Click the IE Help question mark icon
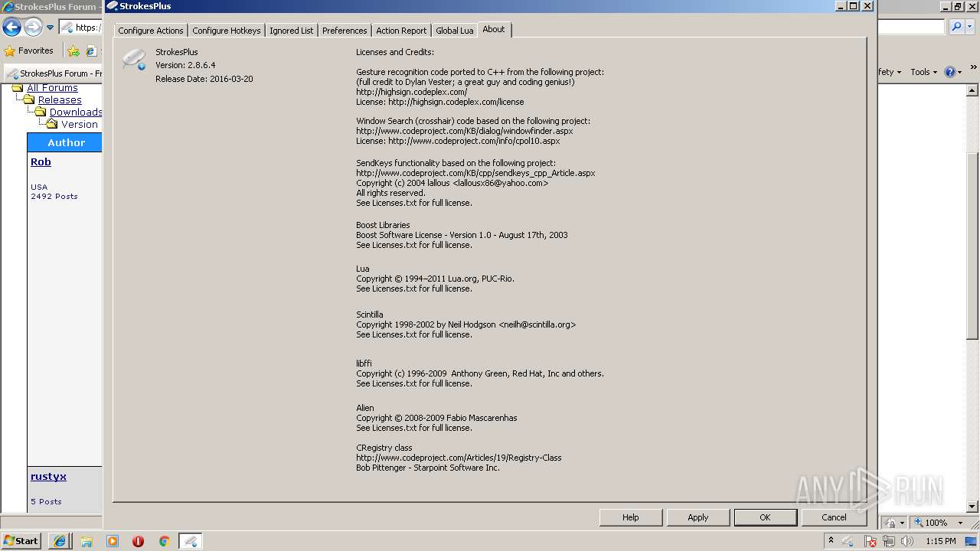This screenshot has width=980, height=551. click(x=949, y=72)
